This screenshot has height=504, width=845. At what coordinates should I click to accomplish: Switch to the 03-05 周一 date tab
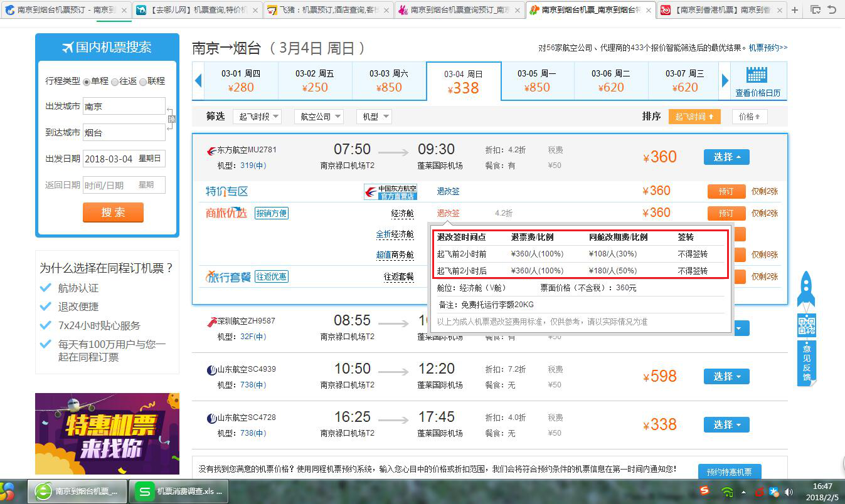pyautogui.click(x=538, y=80)
